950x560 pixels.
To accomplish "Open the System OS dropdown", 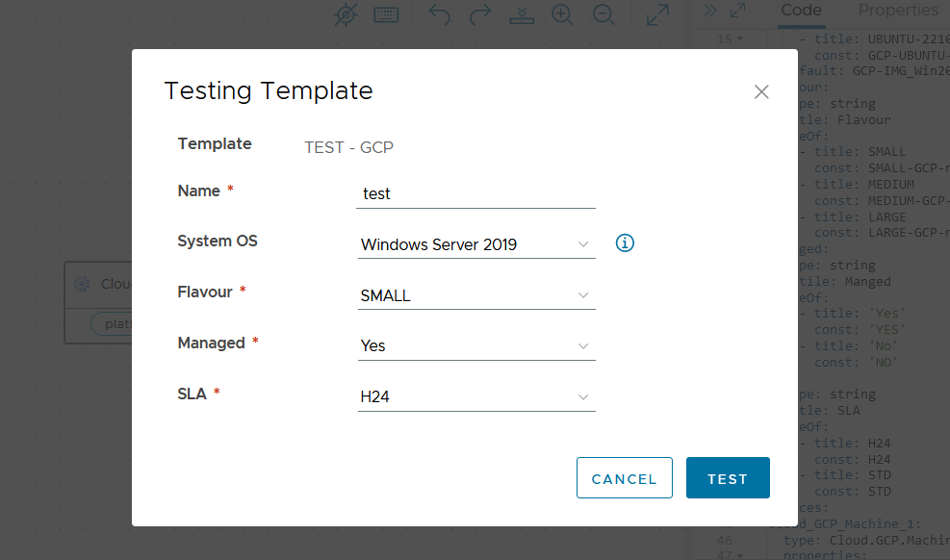I will click(476, 244).
